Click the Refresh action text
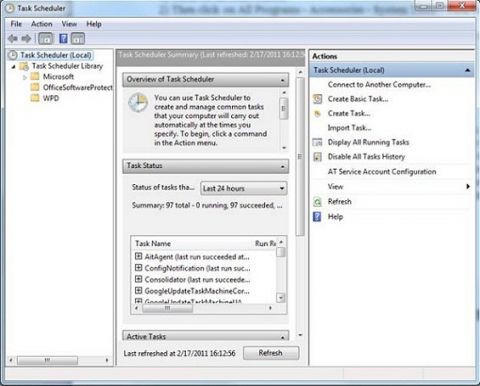 339,202
